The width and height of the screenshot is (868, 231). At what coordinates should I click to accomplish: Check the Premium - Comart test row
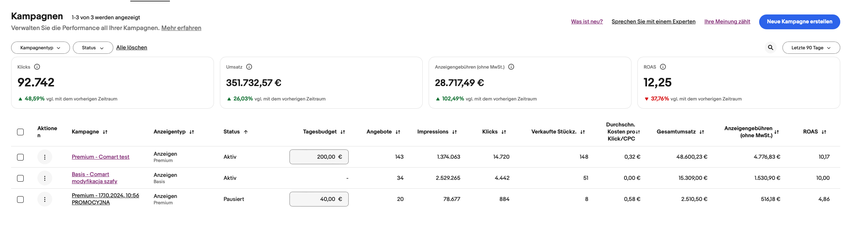point(20,157)
